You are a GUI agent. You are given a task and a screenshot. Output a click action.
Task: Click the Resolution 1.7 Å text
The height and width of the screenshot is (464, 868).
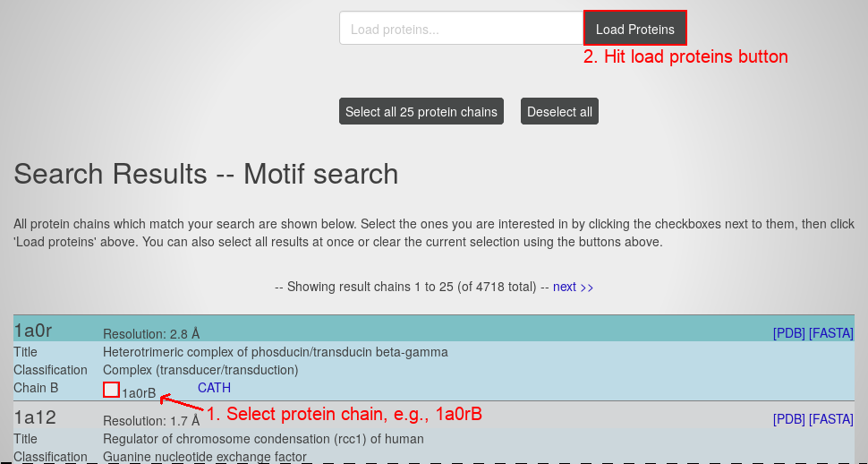pos(151,421)
